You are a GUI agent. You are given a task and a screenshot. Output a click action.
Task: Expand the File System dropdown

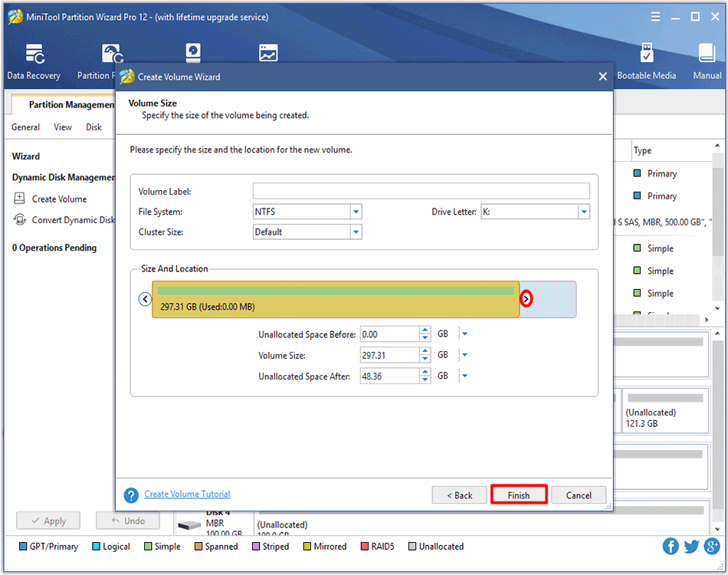click(356, 212)
